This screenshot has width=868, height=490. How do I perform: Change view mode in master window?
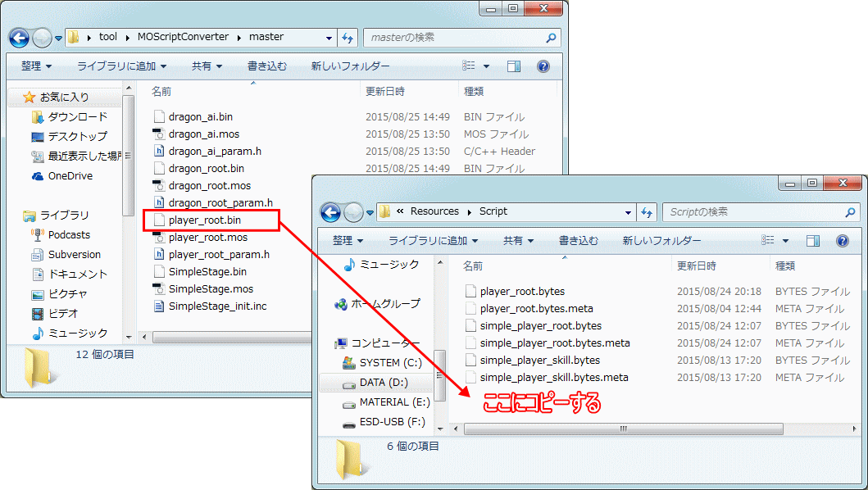[469, 66]
